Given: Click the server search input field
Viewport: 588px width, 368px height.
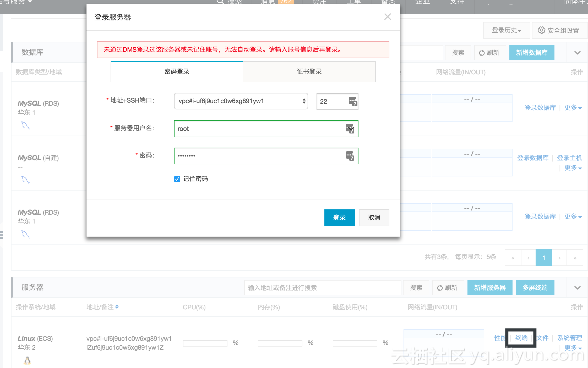Looking at the screenshot, I should (x=322, y=288).
